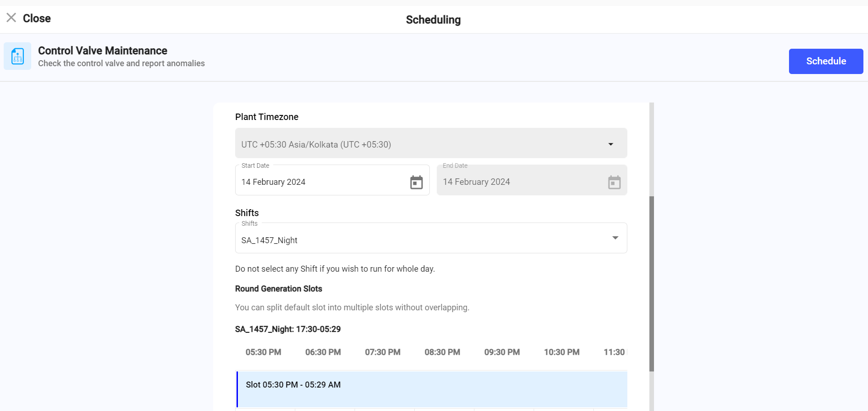Screen dimensions: 868x411
Task: Expand the Plant Timezone dropdown arrow
Action: [610, 144]
